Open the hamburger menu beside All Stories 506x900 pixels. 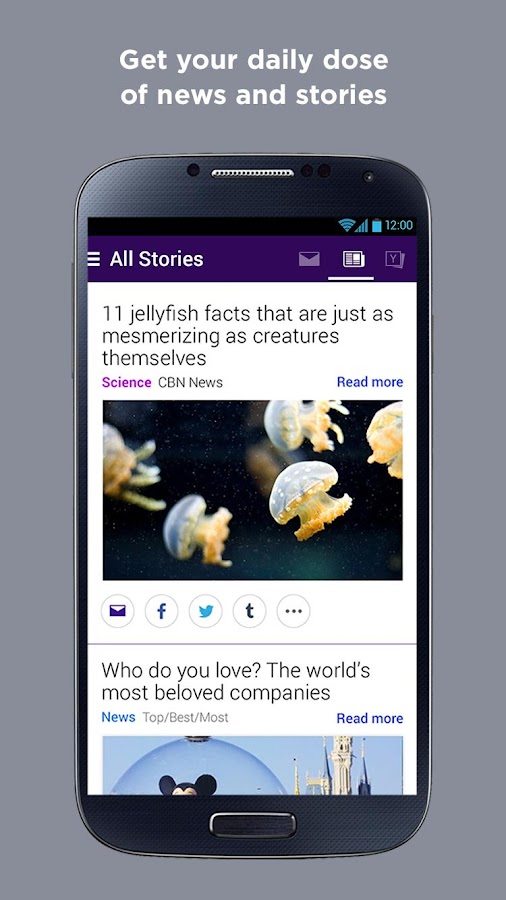(x=94, y=259)
